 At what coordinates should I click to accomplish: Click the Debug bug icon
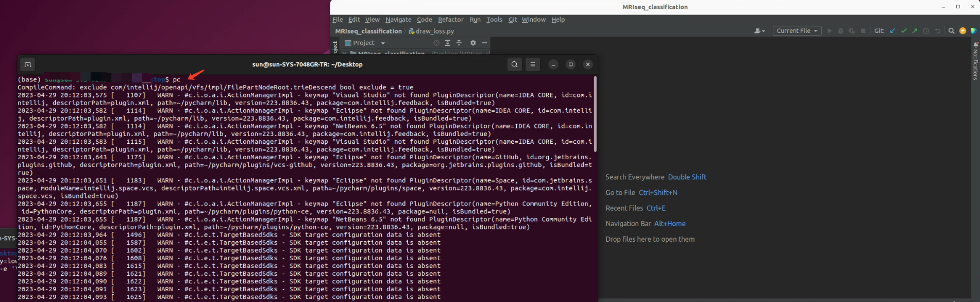841,31
